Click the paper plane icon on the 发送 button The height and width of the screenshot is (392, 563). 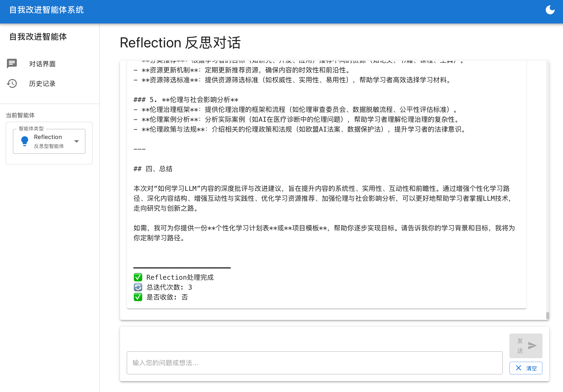pos(533,346)
